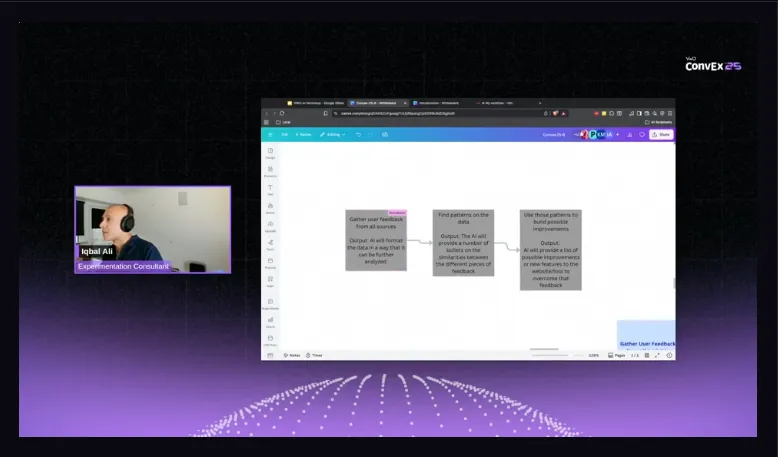Open the bookmarks bar folder at the left
Image resolution: width=778 pixels, height=457 pixels.
(x=283, y=122)
